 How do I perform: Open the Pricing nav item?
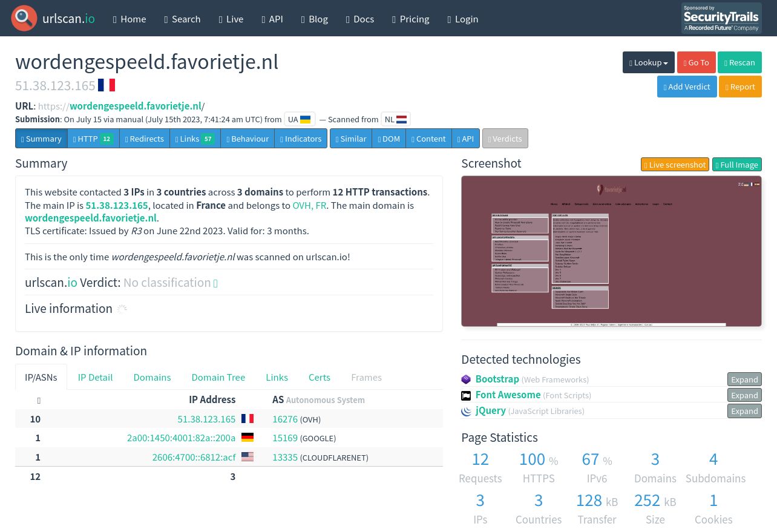(411, 19)
